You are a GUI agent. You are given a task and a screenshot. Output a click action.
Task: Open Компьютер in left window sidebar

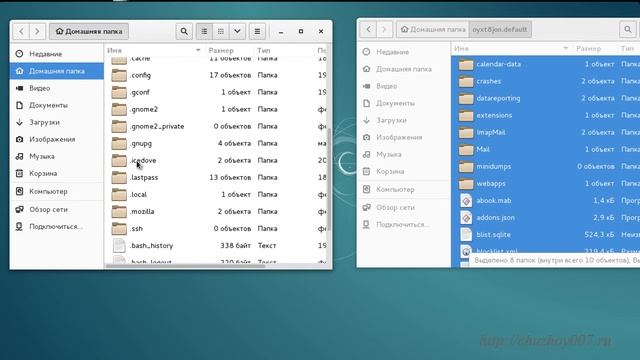[x=57, y=191]
